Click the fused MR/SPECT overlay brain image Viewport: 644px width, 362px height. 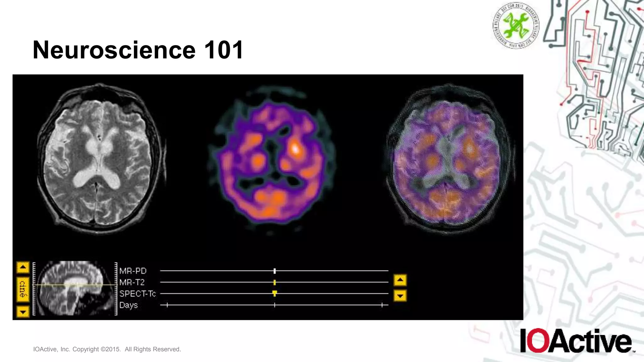point(449,159)
